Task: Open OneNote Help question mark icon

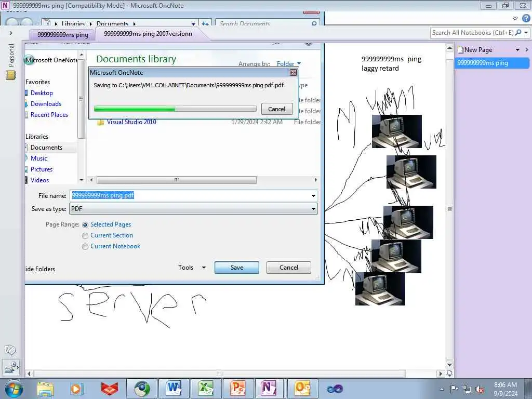Action: click(526, 18)
